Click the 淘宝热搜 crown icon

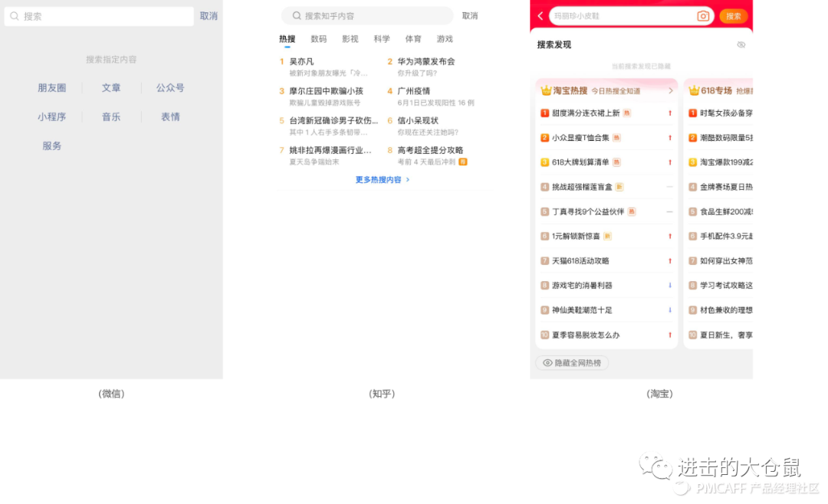point(546,90)
